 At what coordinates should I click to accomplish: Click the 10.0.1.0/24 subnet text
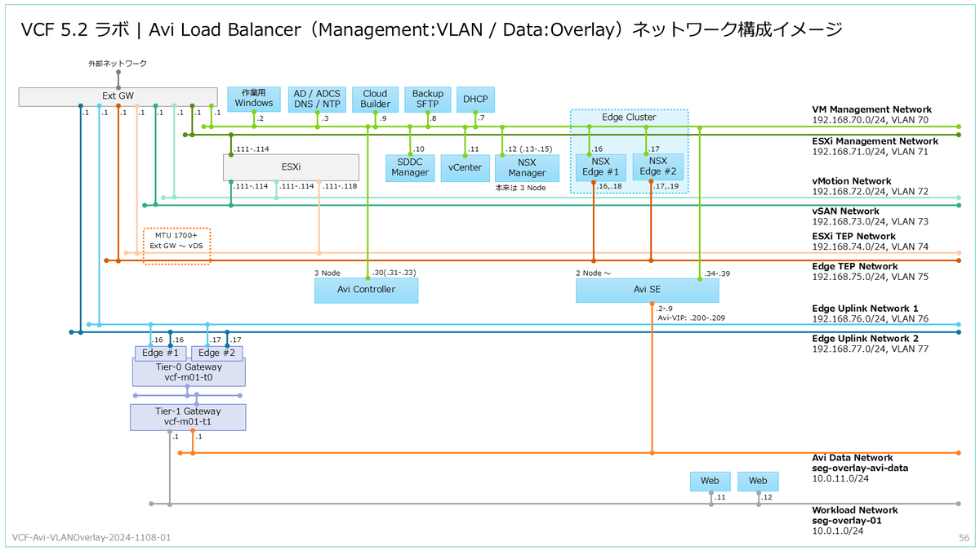coord(840,531)
